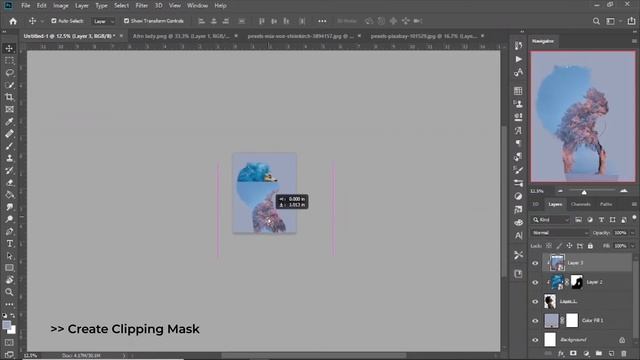This screenshot has width=640, height=360.
Task: Close the Untitled-1 document tab
Action: 121,36
